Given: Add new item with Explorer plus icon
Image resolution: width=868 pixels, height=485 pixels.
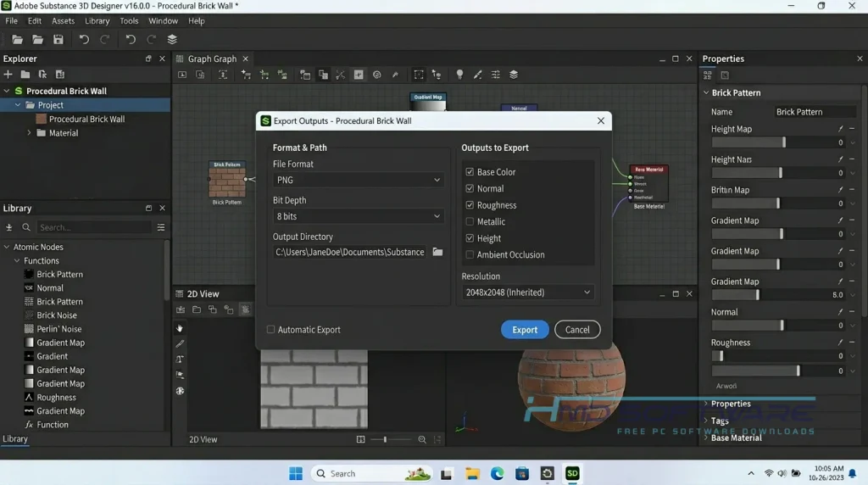Looking at the screenshot, I should pos(8,74).
